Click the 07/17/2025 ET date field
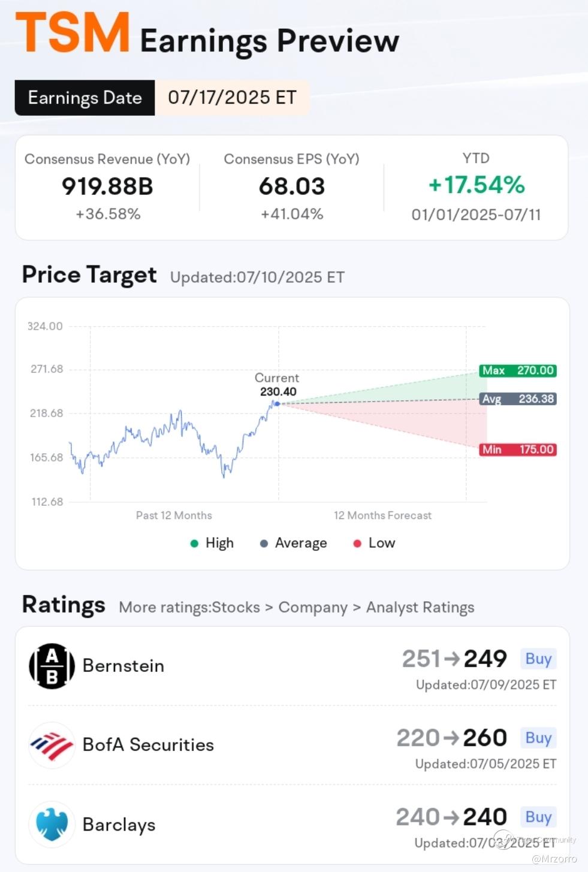This screenshot has height=872, width=588. [x=232, y=98]
